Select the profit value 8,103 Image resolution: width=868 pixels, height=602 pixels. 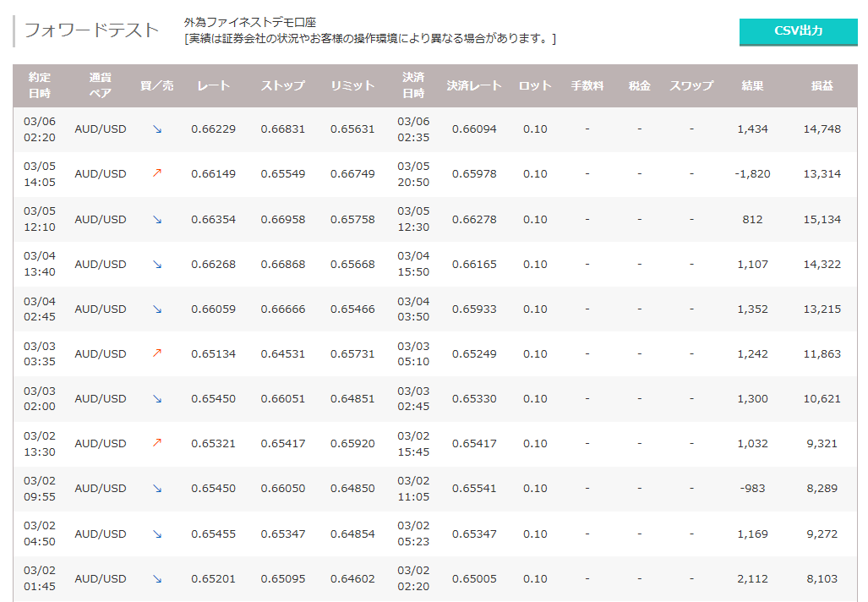(x=822, y=578)
